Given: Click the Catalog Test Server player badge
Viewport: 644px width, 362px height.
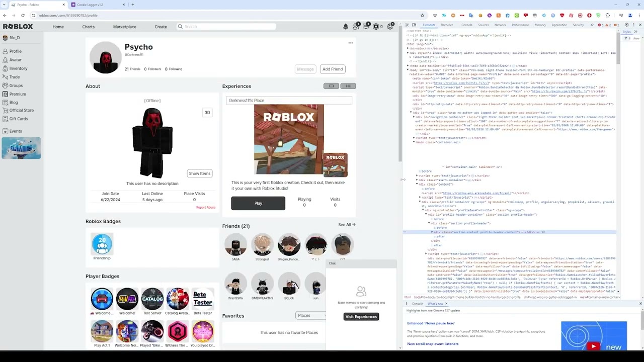Looking at the screenshot, I should tap(152, 299).
